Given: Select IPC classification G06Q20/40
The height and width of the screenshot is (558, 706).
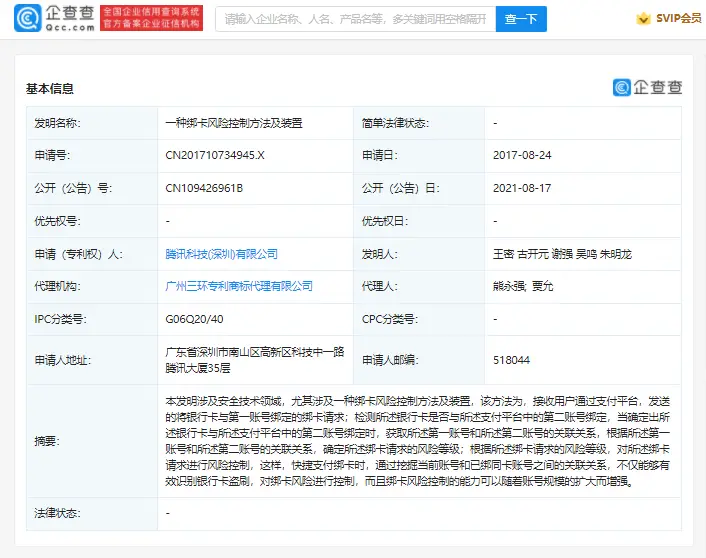Looking at the screenshot, I should click(194, 319).
